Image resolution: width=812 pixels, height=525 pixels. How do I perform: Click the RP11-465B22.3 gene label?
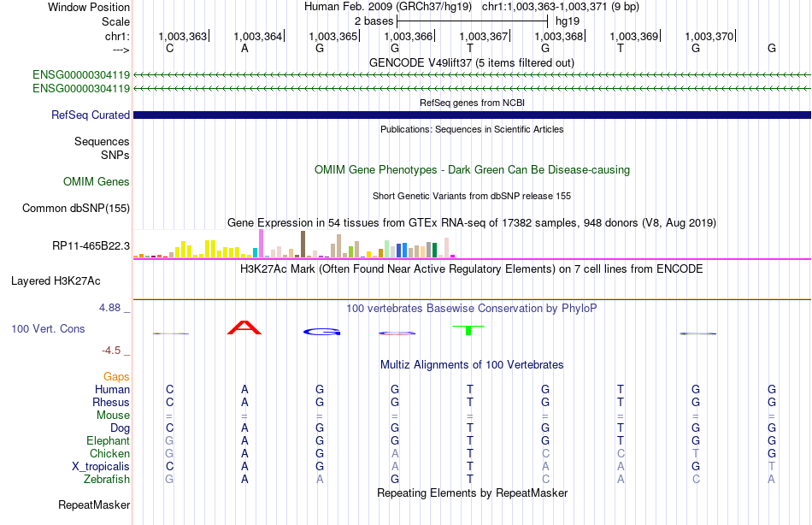click(91, 245)
